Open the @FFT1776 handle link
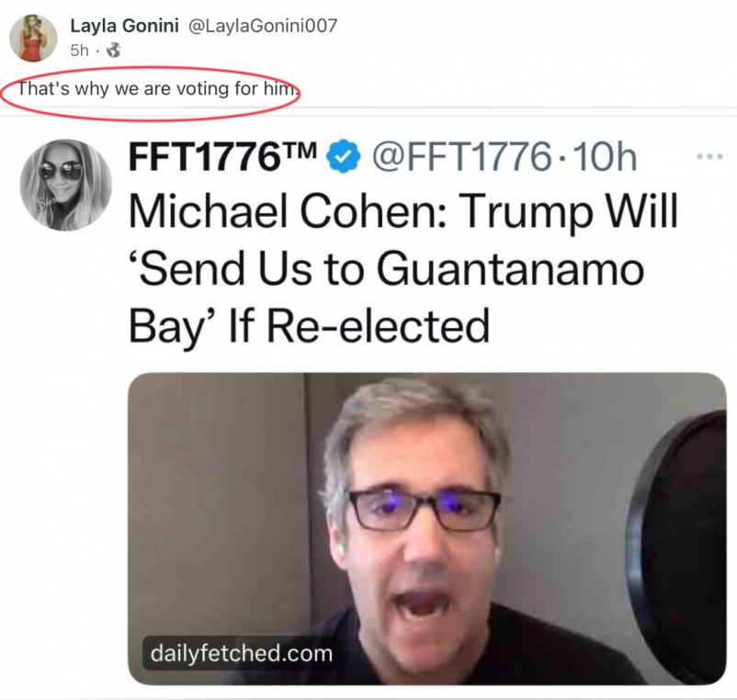Screen dimensions: 737x700 462,156
